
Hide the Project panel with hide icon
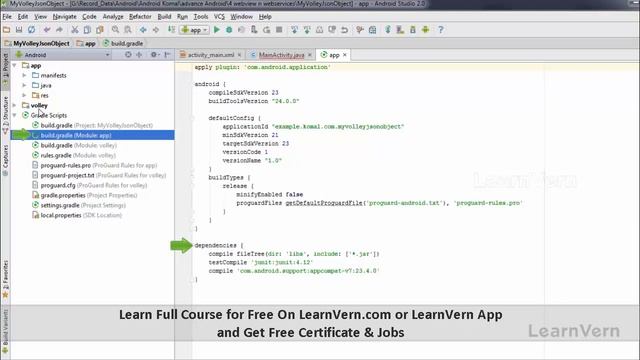click(167, 55)
